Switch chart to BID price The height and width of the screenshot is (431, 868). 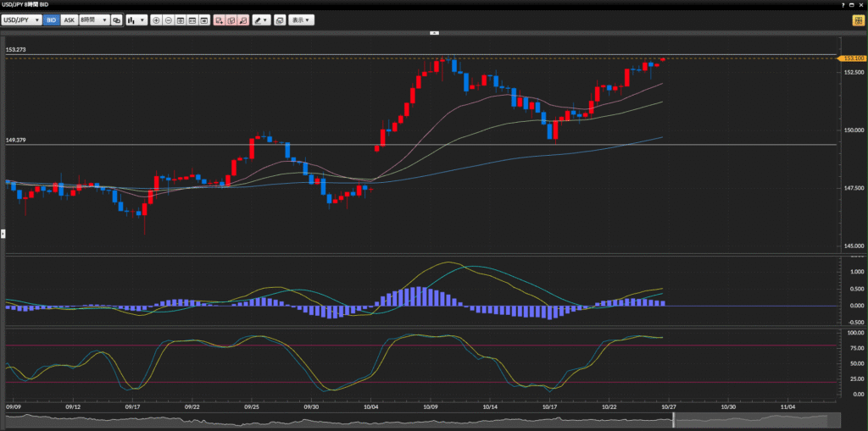(x=52, y=19)
